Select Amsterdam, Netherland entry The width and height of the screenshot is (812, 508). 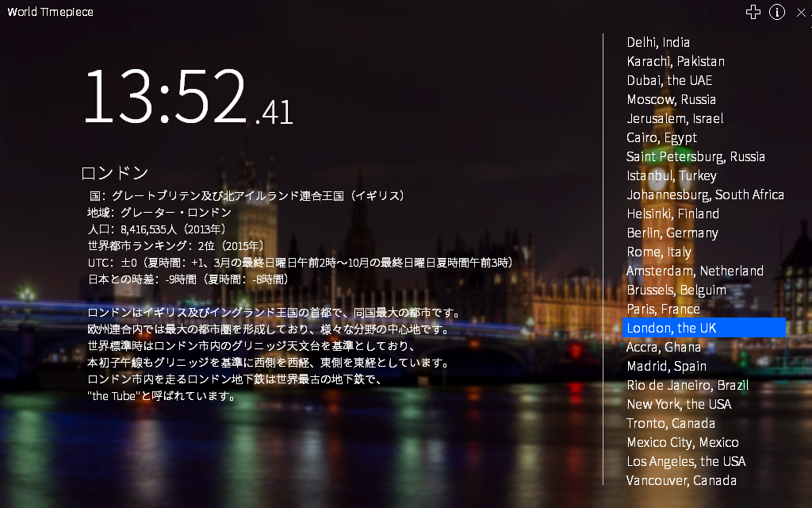695,271
